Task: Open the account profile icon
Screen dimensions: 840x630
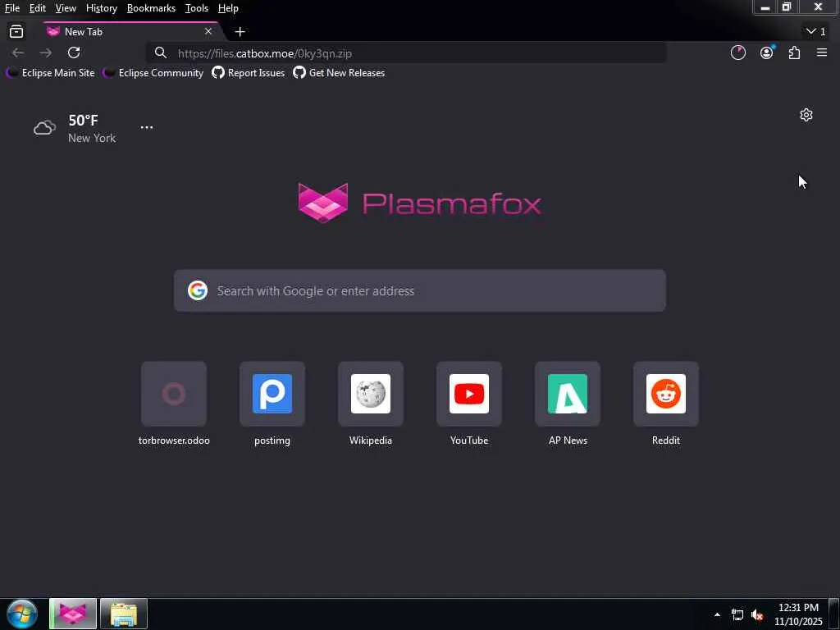Action: point(767,52)
